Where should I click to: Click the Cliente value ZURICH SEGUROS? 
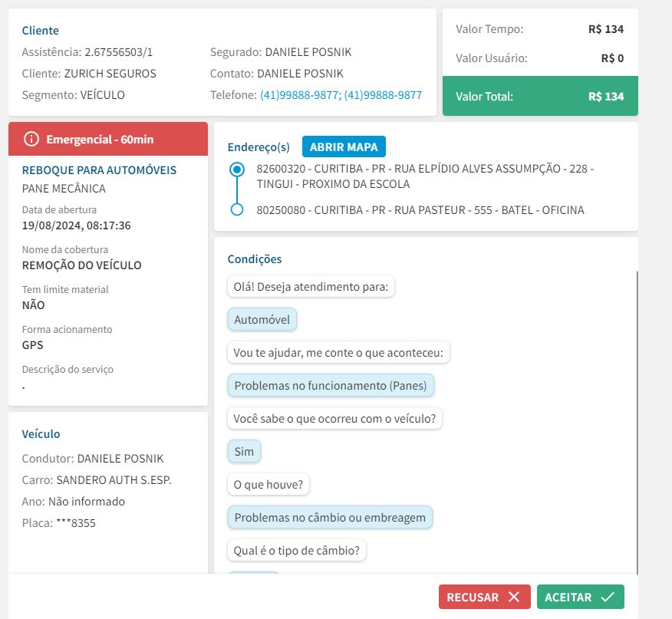coord(110,74)
